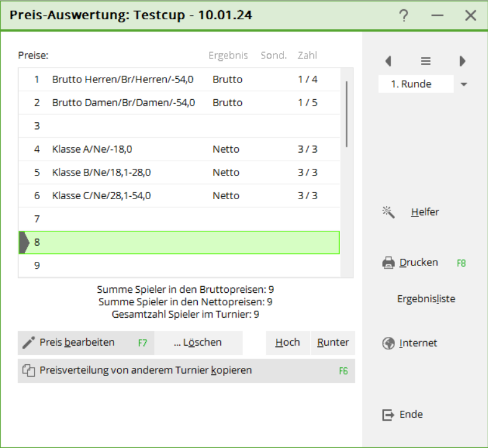
Task: Click the help question mark icon
Action: [x=404, y=16]
